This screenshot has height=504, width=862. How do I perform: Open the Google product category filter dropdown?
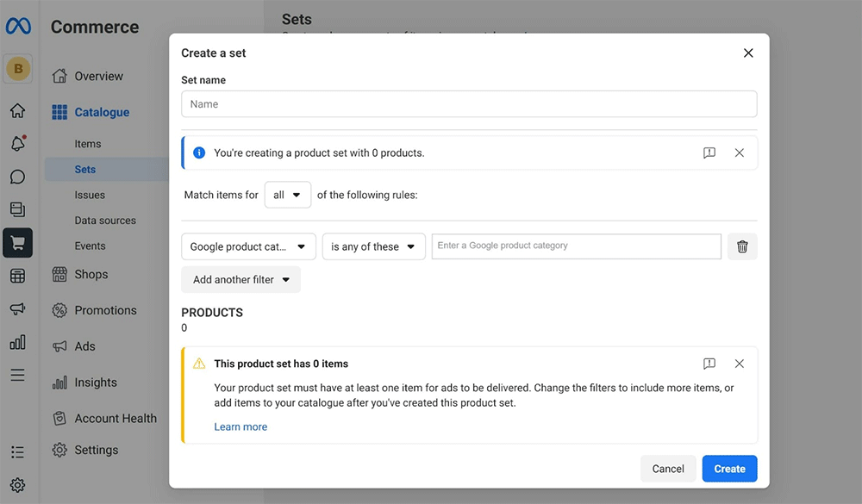coord(248,246)
